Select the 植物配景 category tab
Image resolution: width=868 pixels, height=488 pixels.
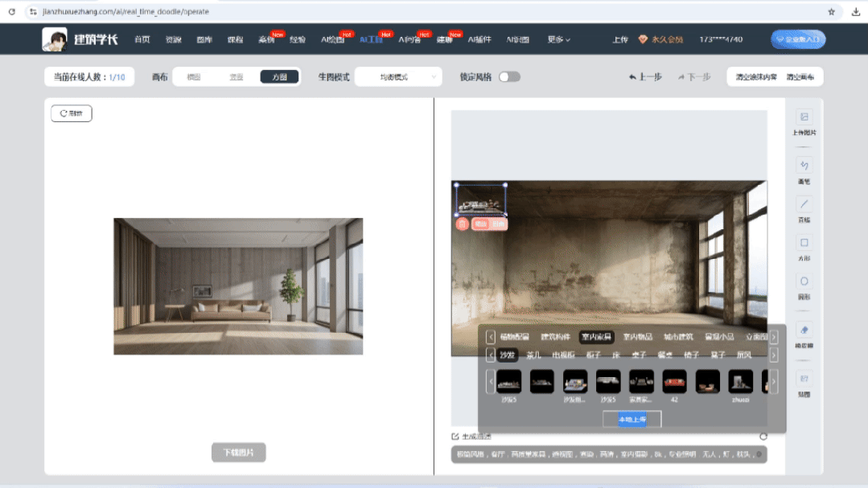(514, 336)
